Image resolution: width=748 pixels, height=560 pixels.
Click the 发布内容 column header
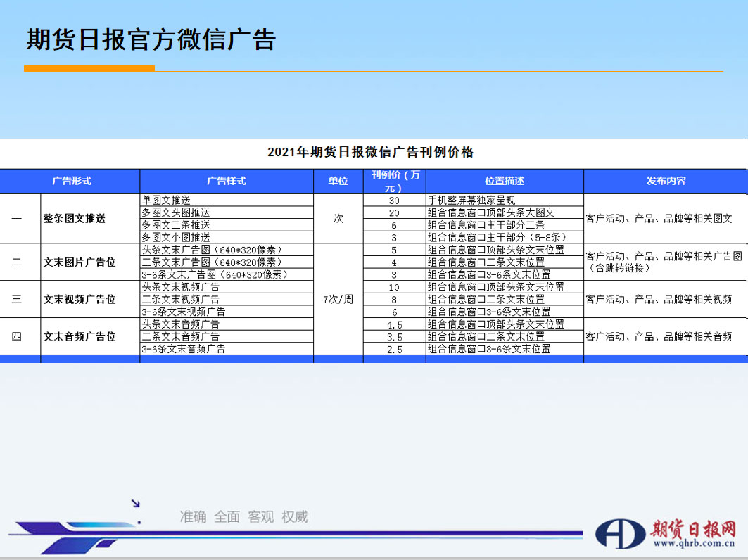coord(665,181)
